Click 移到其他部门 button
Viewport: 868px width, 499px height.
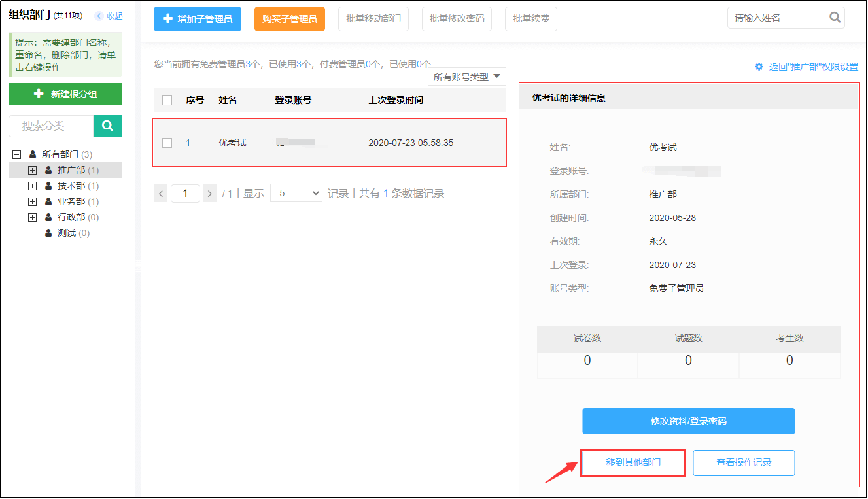click(633, 462)
